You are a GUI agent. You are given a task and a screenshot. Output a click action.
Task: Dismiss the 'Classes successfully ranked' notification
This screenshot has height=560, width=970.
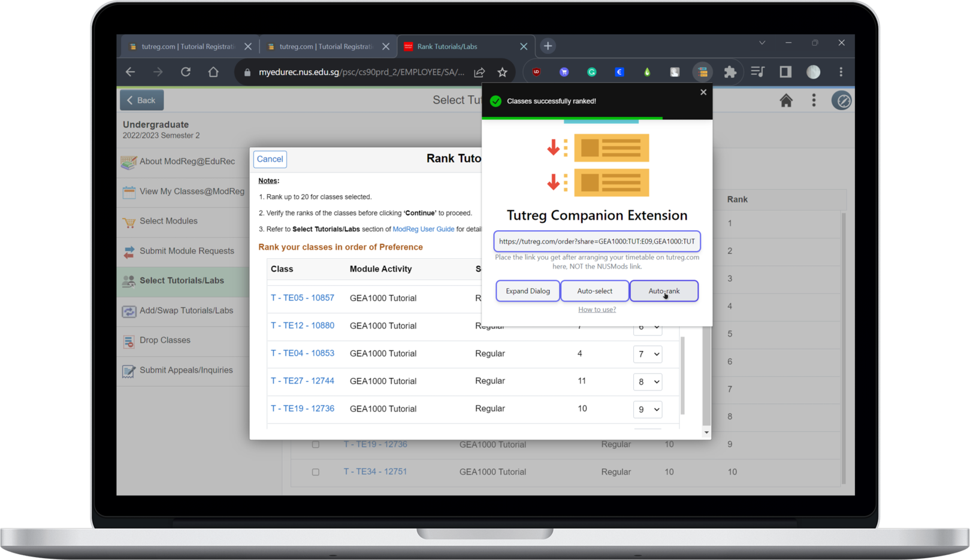pos(703,92)
